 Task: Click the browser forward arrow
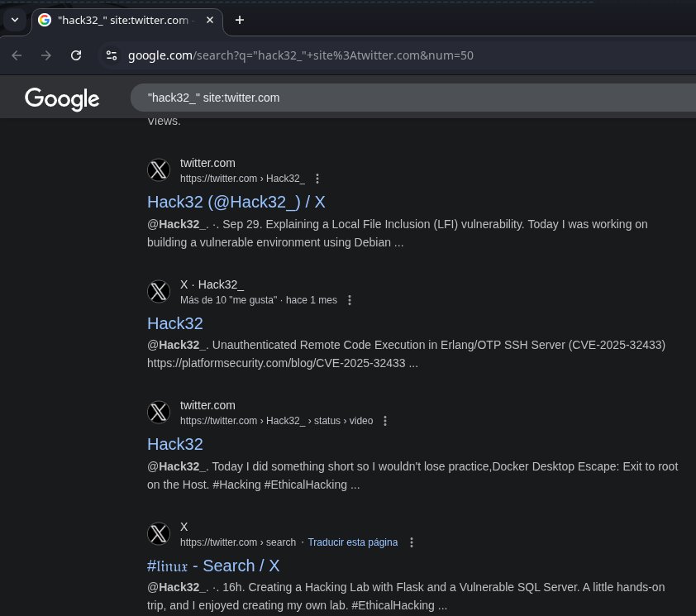pyautogui.click(x=45, y=55)
